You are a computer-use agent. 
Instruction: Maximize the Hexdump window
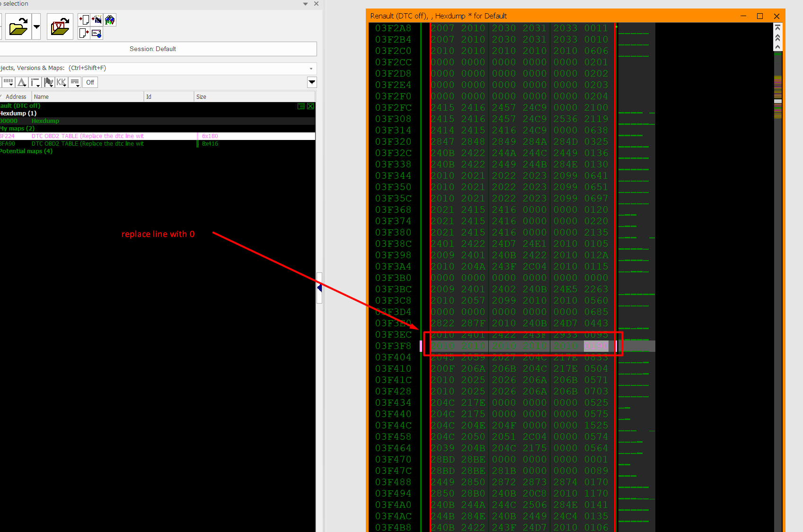point(760,16)
